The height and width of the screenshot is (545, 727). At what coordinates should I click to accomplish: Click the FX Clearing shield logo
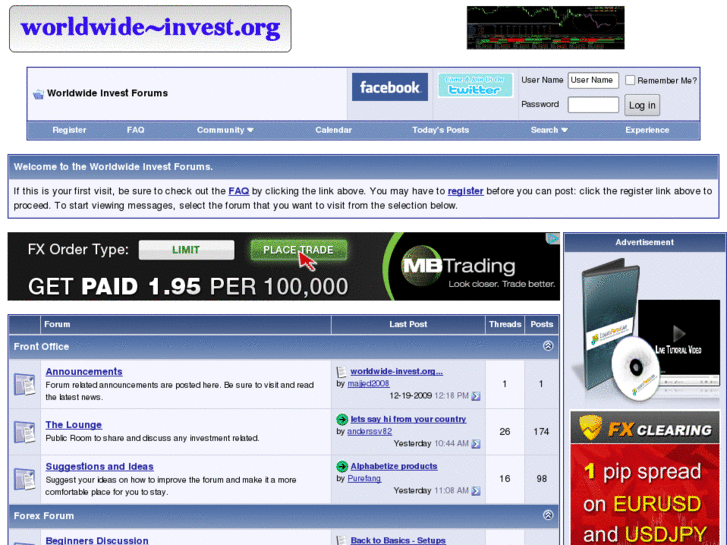click(590, 427)
